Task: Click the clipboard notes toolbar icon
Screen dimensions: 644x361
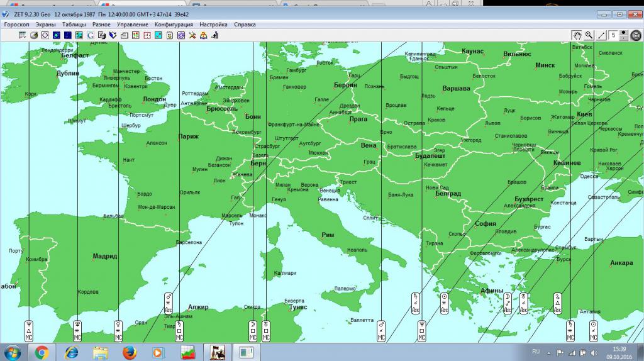Action: [170, 35]
